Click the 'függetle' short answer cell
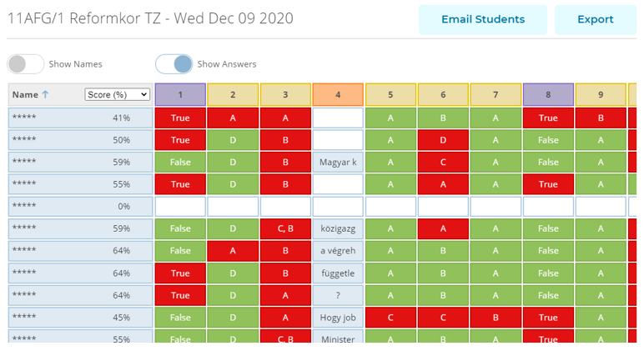The width and height of the screenshot is (644, 361). click(338, 273)
